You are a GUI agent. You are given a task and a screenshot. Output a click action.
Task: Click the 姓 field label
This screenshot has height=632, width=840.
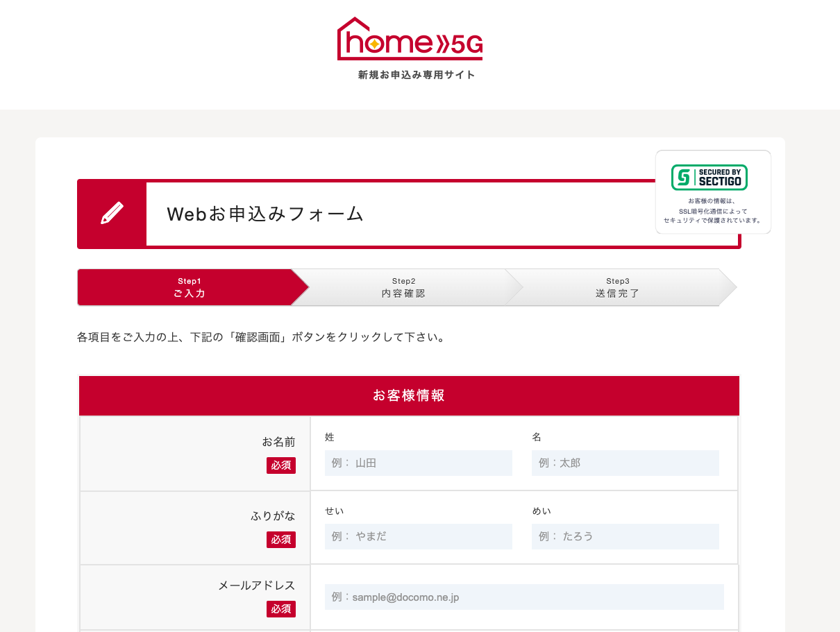[330, 437]
